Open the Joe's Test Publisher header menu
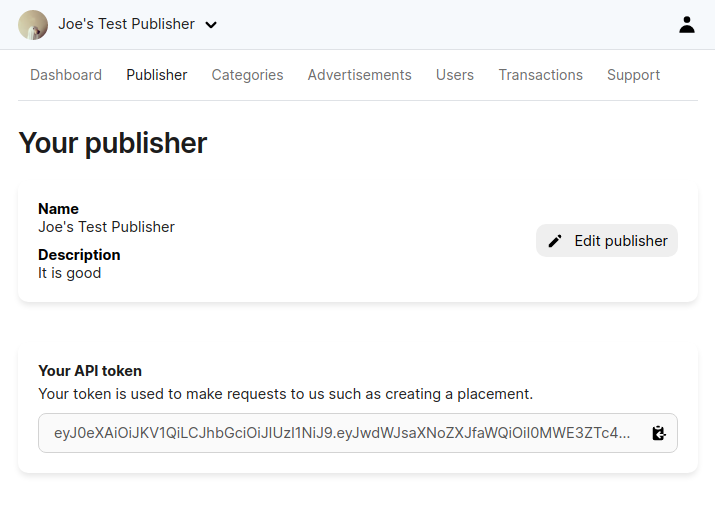The height and width of the screenshot is (515, 715). 127,24
